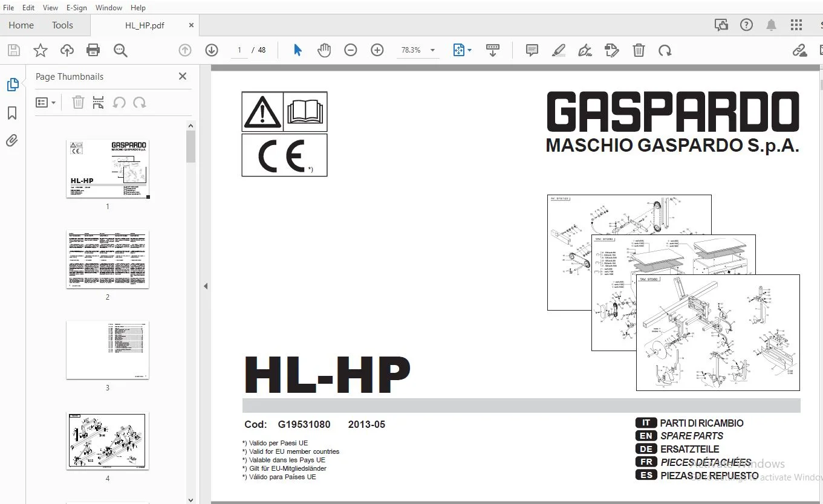The image size is (823, 504).
Task: Collapse the navigation pane with the arrow
Action: [x=206, y=286]
